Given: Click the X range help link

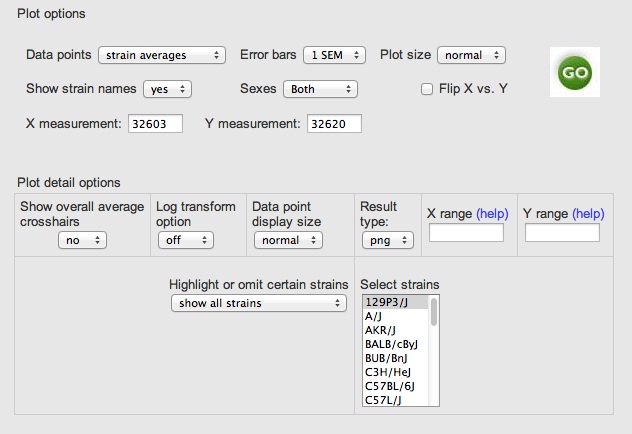Looking at the screenshot, I should point(492,214).
